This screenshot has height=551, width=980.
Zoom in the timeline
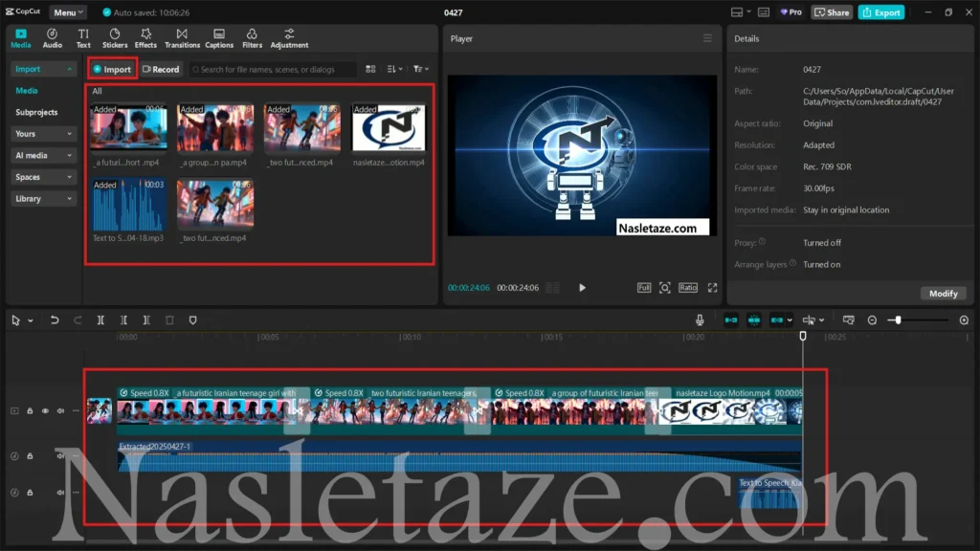click(964, 320)
